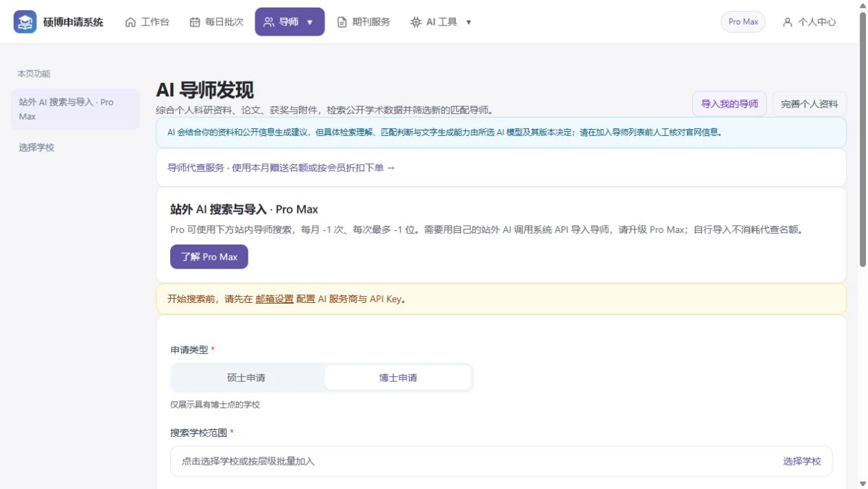Click the home icon beside 工作台
Viewport: 868px width, 489px height.
(x=130, y=22)
